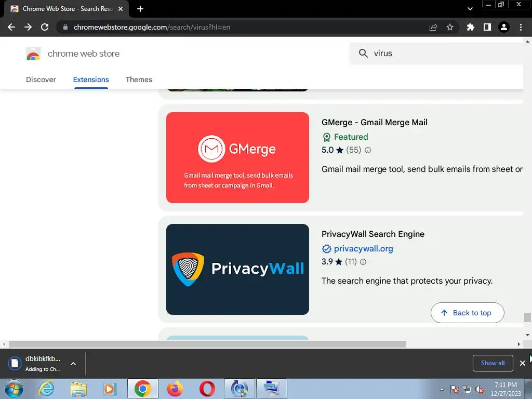Click the Back to top button
The image size is (532, 399).
pos(467,313)
